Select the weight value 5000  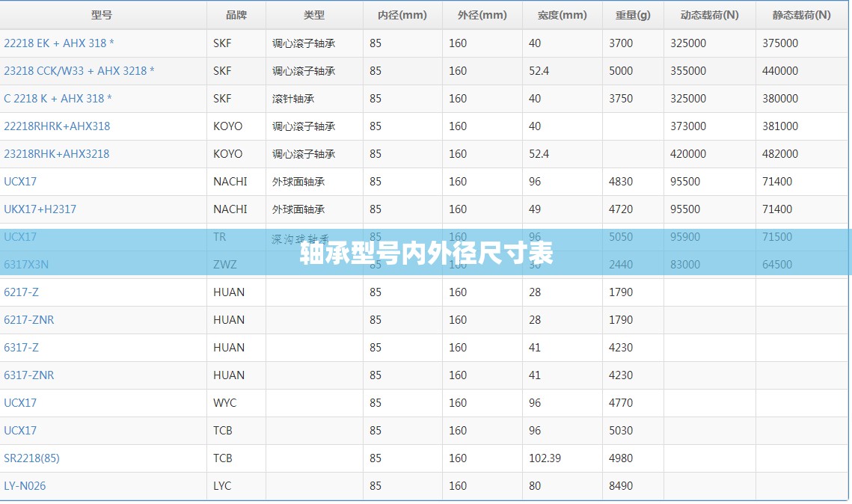621,71
